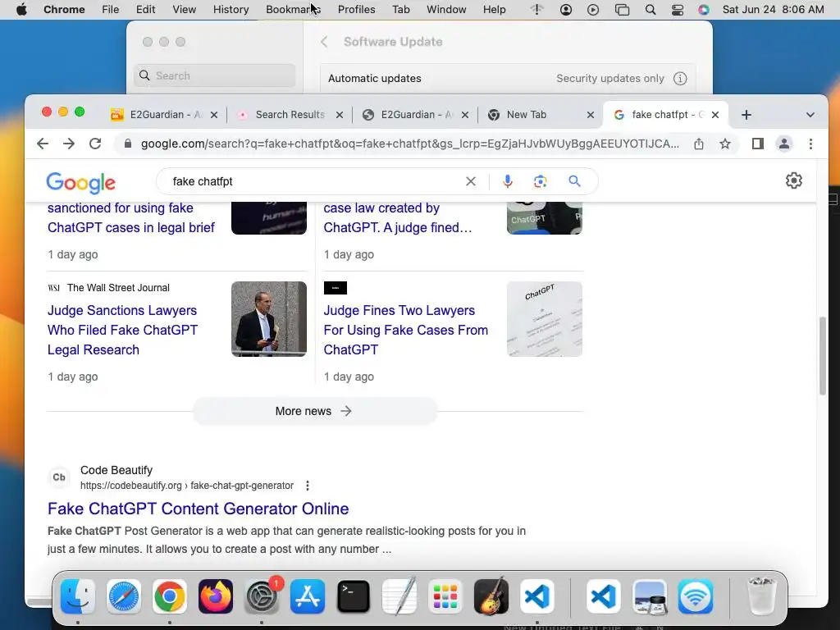View site info via the lock icon
Screen dimensions: 840x630
pos(127,144)
